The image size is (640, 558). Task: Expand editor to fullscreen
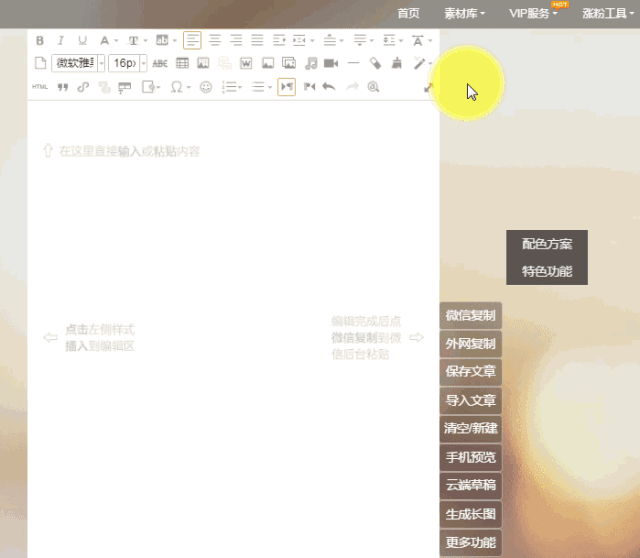tap(429, 87)
